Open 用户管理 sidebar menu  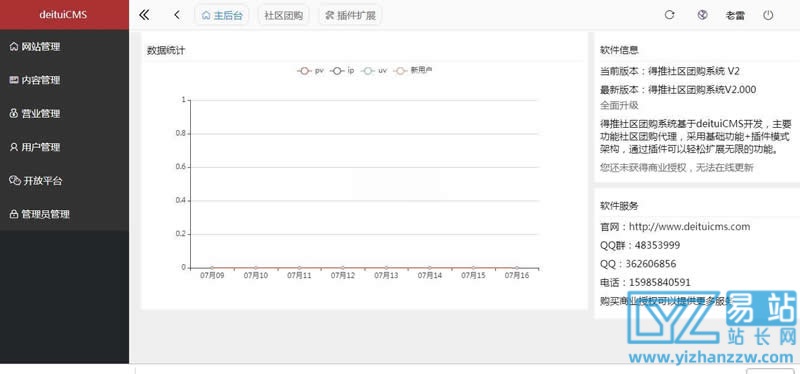coord(64,147)
